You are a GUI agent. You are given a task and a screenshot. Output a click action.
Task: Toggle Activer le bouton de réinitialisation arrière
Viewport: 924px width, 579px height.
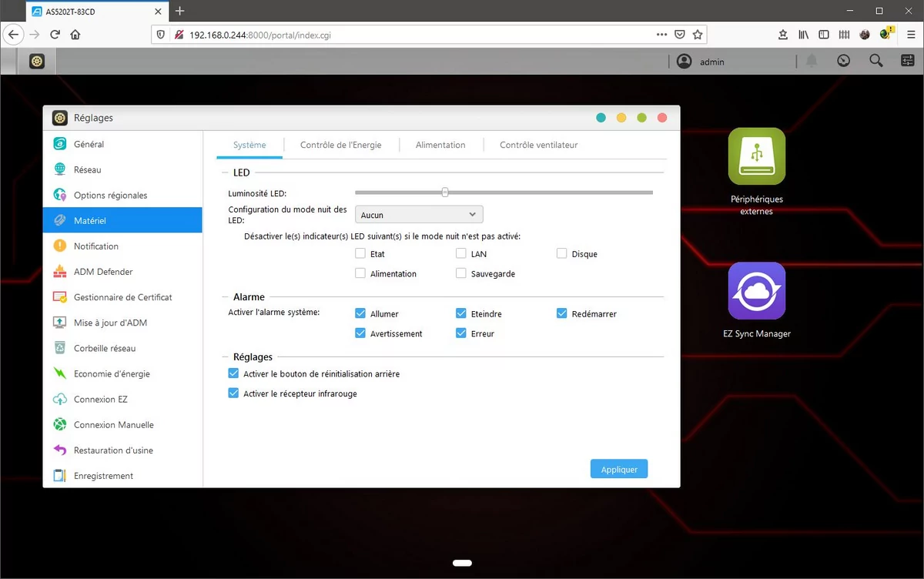coord(233,373)
